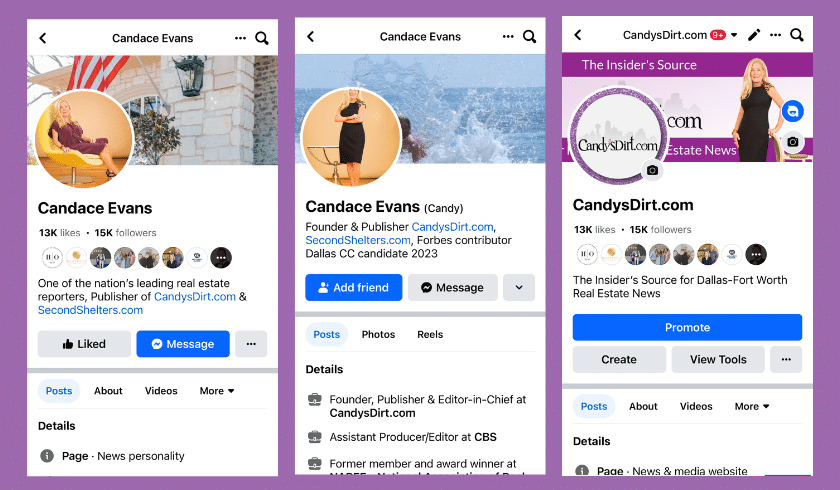
Task: Open Reels tab on middle profile
Action: [x=430, y=335]
